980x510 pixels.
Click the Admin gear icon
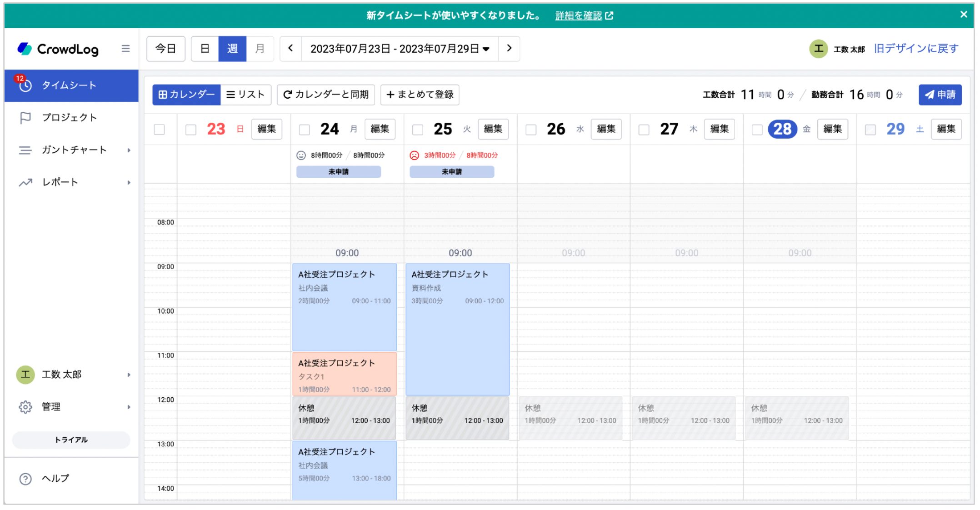25,407
